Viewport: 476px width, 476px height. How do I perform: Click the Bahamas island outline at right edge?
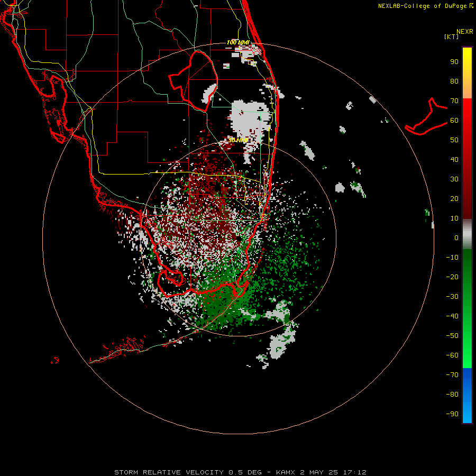pyautogui.click(x=426, y=116)
